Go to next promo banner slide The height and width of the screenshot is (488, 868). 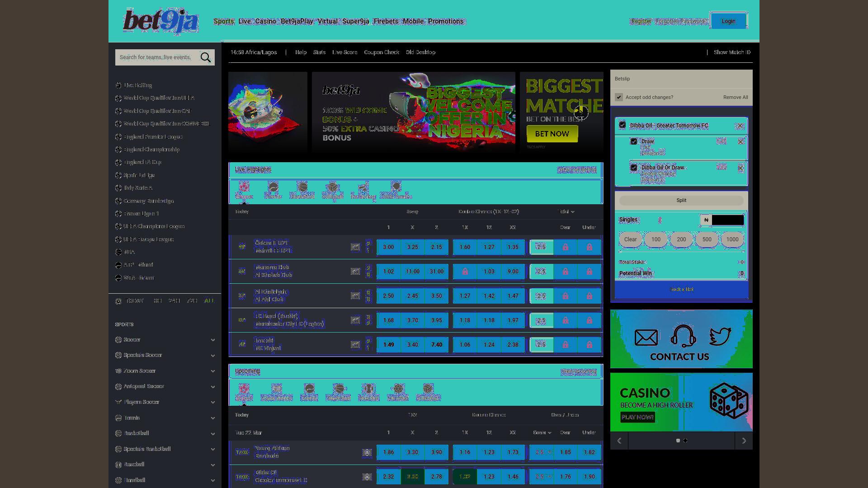click(x=744, y=441)
